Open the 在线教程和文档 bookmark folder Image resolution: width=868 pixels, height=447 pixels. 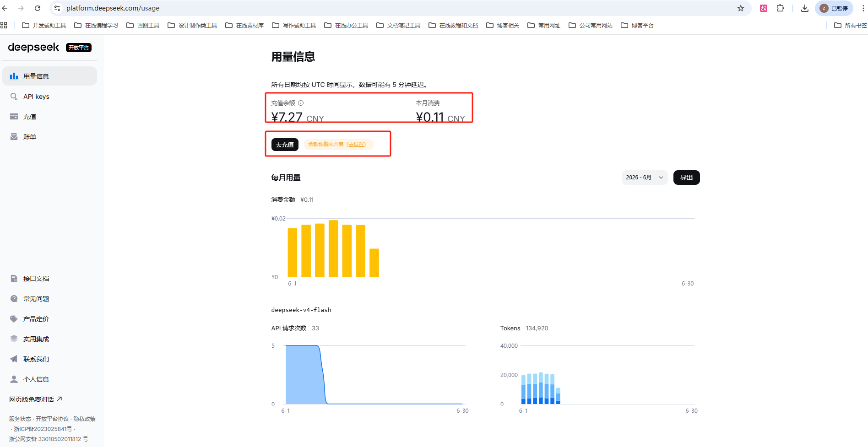[454, 25]
